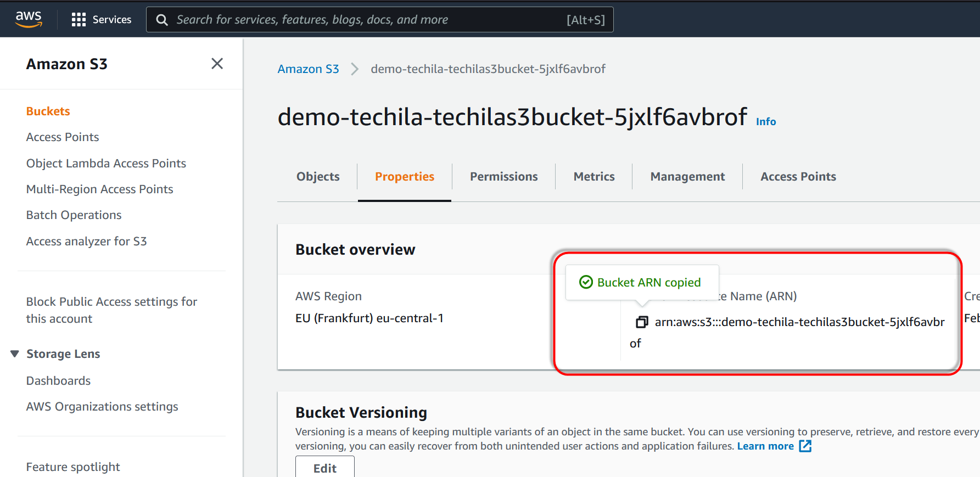
Task: Click Amazon S3 breadcrumb link
Action: click(308, 69)
